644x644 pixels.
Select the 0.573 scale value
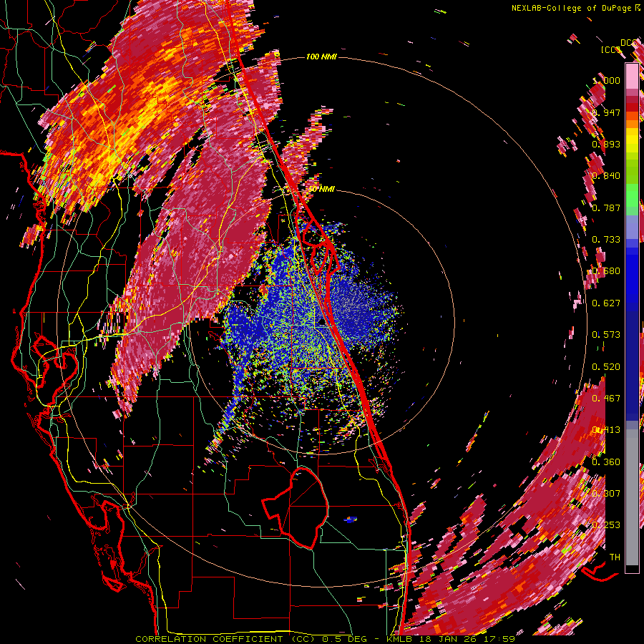pyautogui.click(x=606, y=335)
